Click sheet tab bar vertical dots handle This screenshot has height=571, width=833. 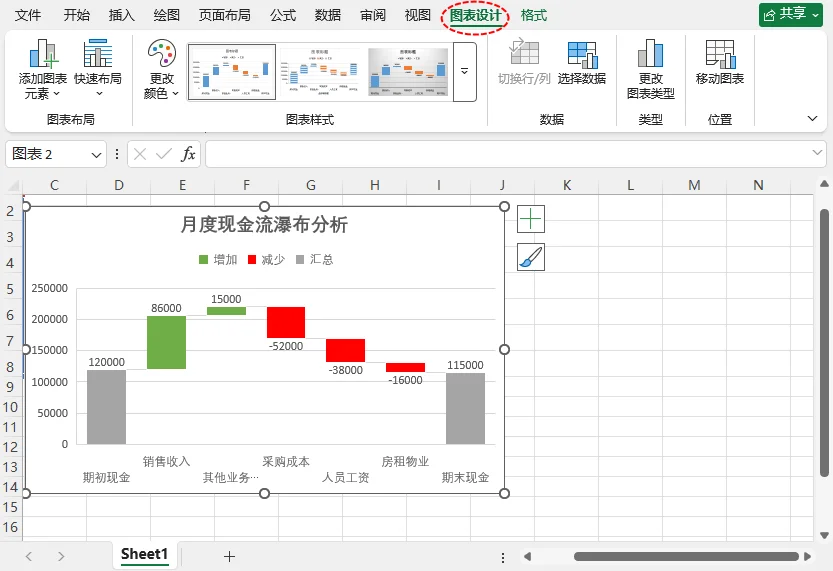(x=503, y=557)
